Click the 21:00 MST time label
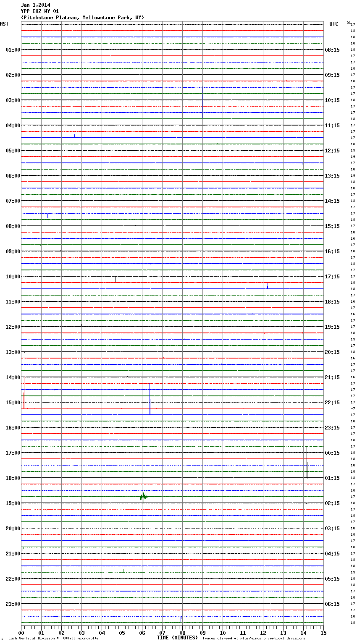Viewport: 357px width, 644px height. (x=13, y=554)
